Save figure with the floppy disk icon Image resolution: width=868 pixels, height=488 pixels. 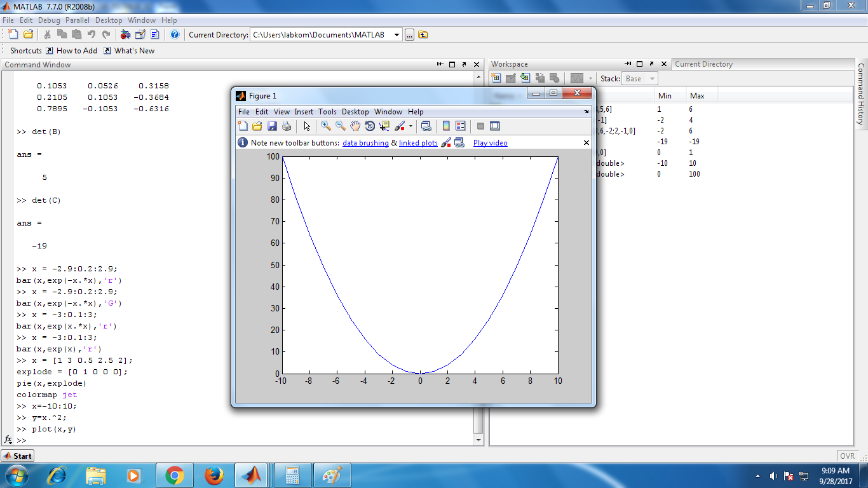[272, 126]
